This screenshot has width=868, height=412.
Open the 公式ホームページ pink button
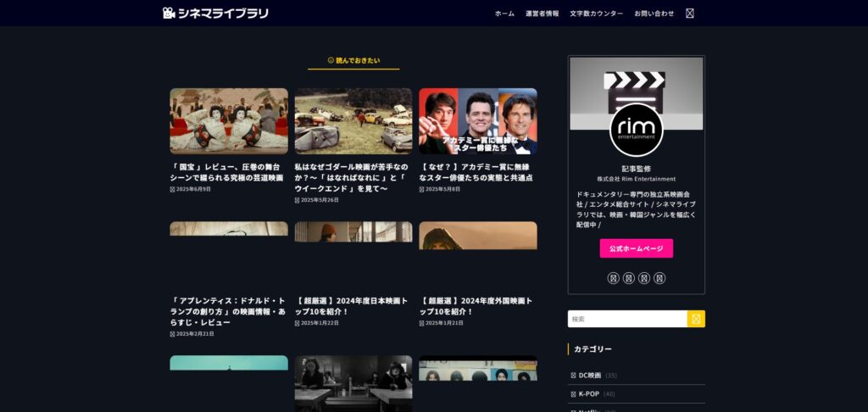coord(636,248)
